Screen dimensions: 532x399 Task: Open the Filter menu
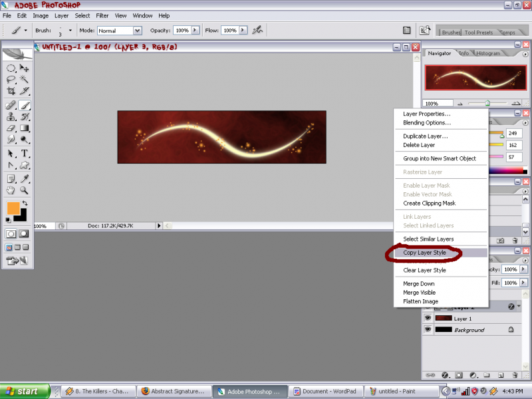(x=102, y=15)
